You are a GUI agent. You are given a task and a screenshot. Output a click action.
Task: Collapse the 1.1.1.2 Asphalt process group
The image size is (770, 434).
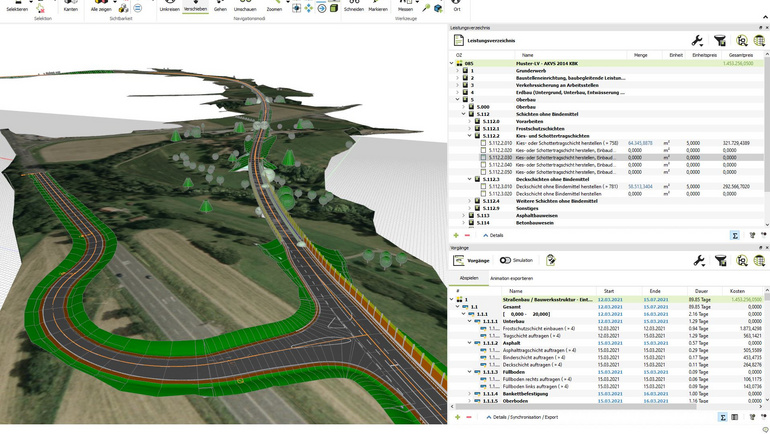click(469, 343)
